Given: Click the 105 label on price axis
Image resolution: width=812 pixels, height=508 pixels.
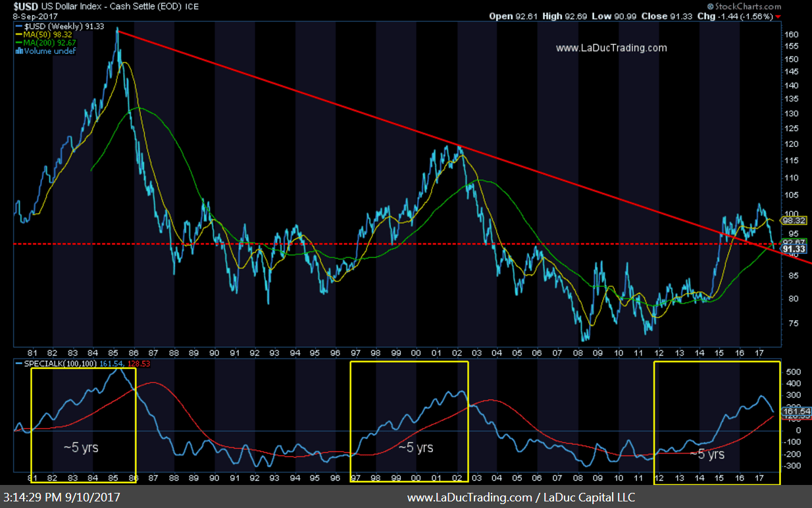Looking at the screenshot, I should pos(791,195).
